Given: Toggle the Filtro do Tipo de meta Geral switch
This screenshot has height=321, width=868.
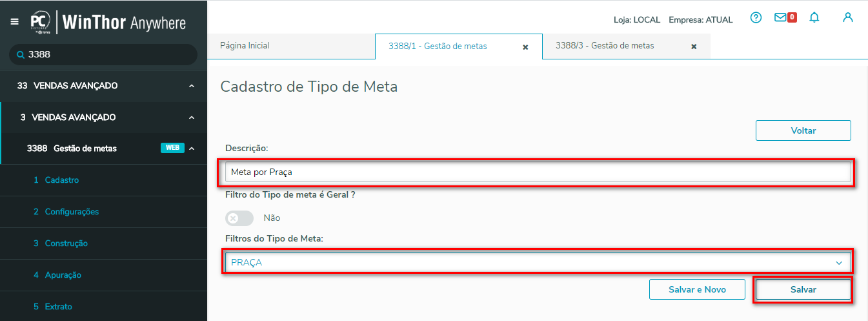Looking at the screenshot, I should click(x=239, y=218).
